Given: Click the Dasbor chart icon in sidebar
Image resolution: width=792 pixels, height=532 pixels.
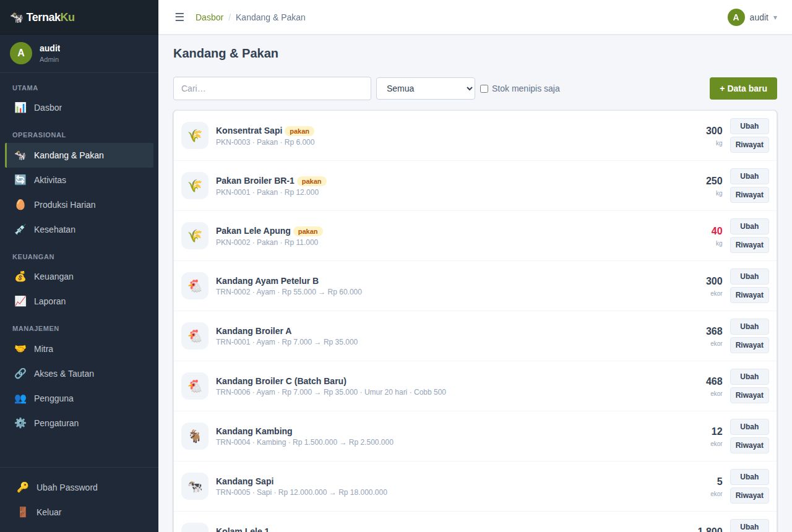Looking at the screenshot, I should pyautogui.click(x=20, y=108).
